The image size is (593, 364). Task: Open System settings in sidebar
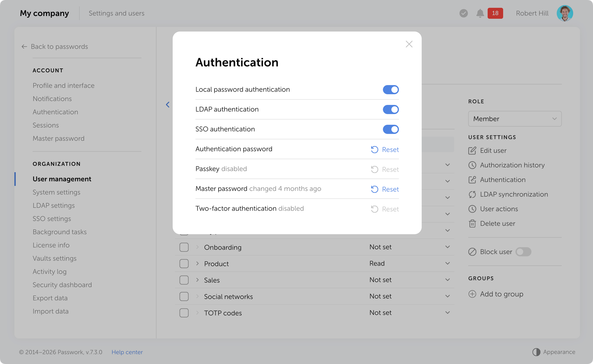56,192
